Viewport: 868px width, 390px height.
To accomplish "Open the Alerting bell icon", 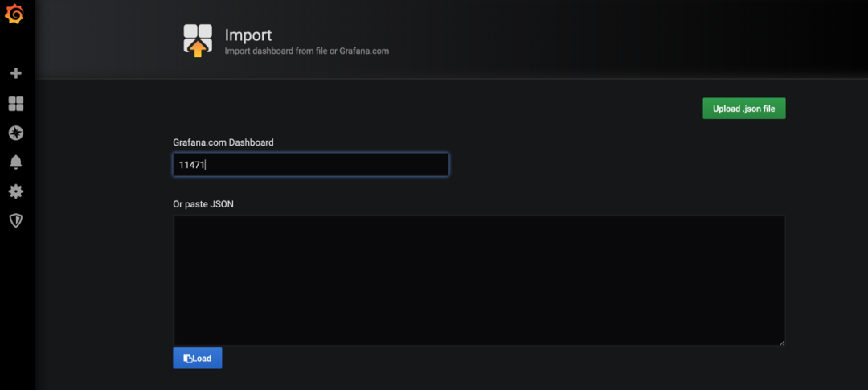I will (x=16, y=162).
